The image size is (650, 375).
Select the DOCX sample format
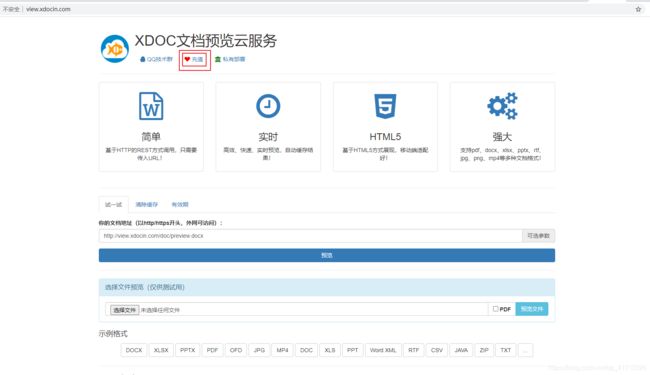(x=133, y=350)
